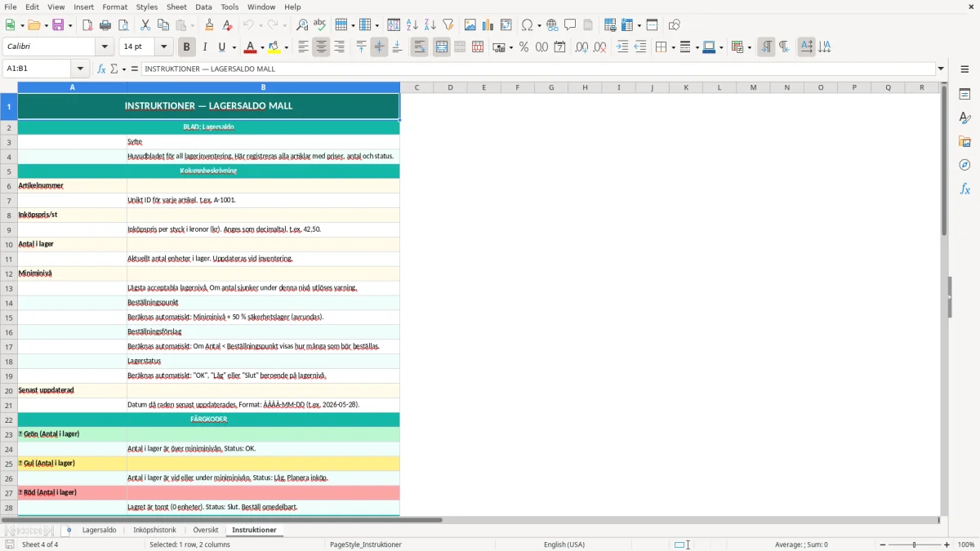This screenshot has height=551, width=980.
Task: Toggle Align Right
Action: (339, 47)
